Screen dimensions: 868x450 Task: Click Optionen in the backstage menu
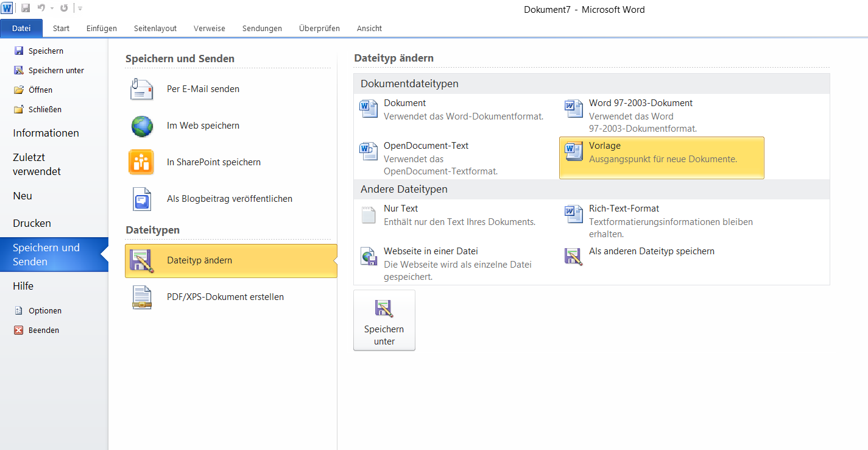(44, 310)
